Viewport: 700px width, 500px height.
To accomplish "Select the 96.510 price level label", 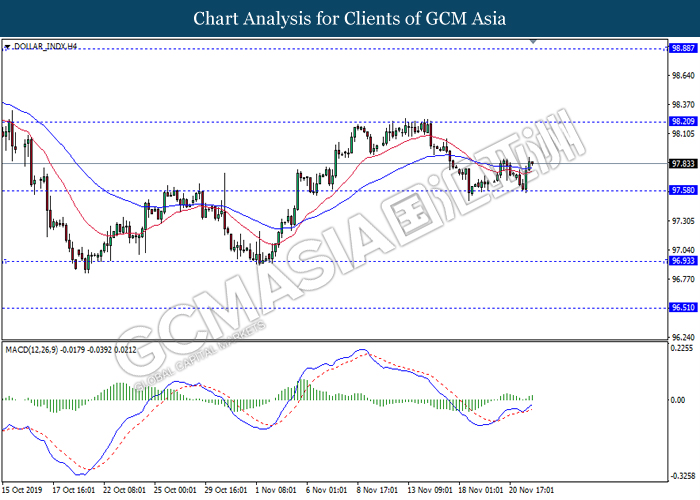I will (683, 307).
